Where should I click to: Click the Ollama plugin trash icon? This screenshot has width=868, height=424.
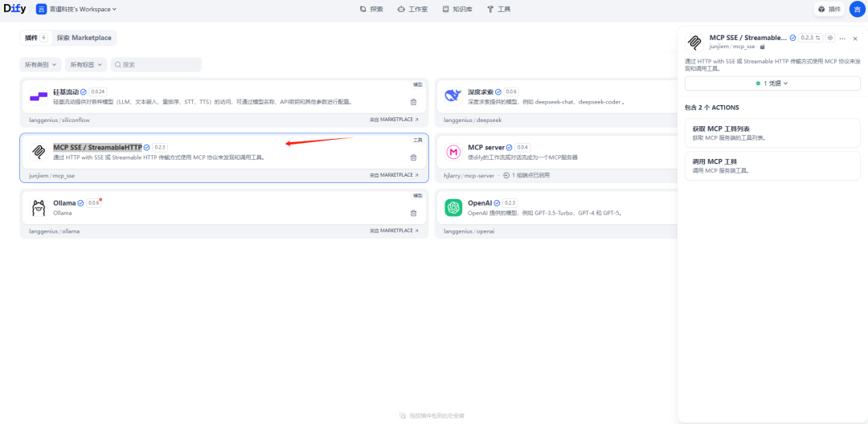pyautogui.click(x=413, y=213)
